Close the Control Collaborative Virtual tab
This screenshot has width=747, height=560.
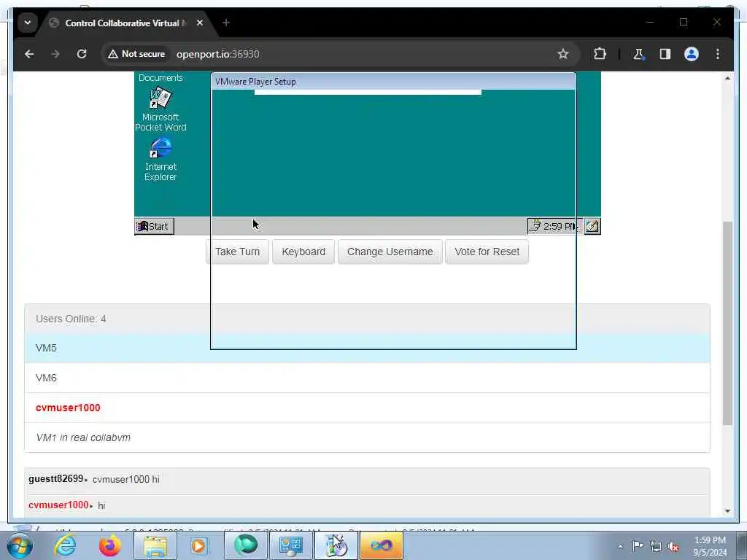[200, 23]
